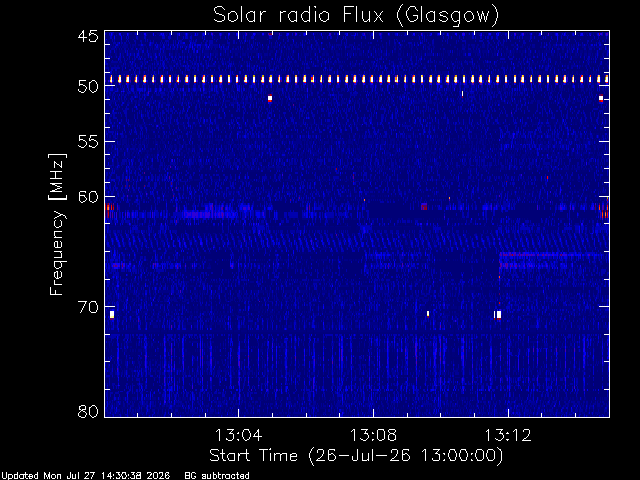The image size is (640, 480).
Task: Click the "Solar radio Flux (Glasgow)" title
Action: (x=356, y=16)
